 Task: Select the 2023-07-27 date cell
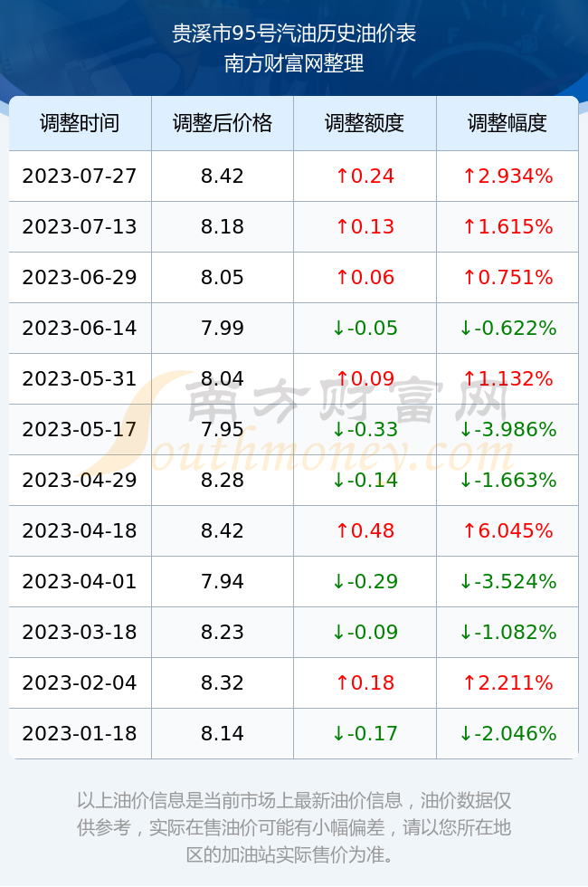tap(80, 176)
